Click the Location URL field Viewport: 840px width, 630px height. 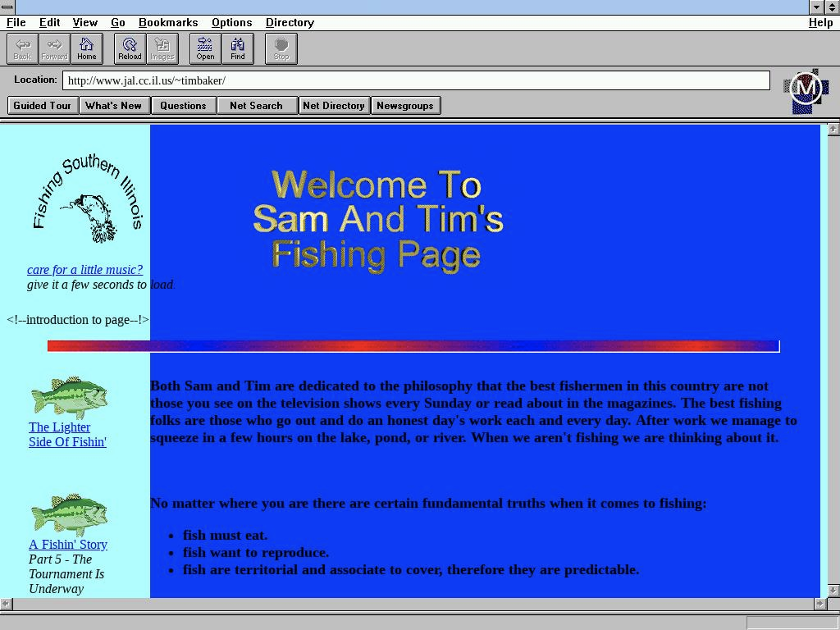point(416,80)
